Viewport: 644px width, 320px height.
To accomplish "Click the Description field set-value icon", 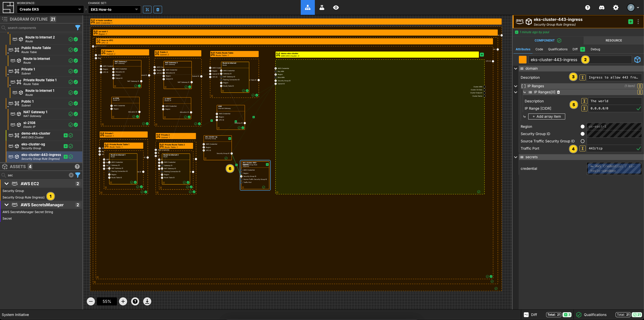I will tap(583, 77).
